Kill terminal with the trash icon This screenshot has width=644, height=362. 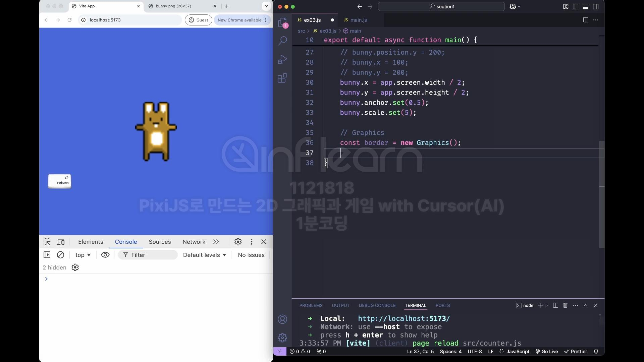[x=565, y=305]
